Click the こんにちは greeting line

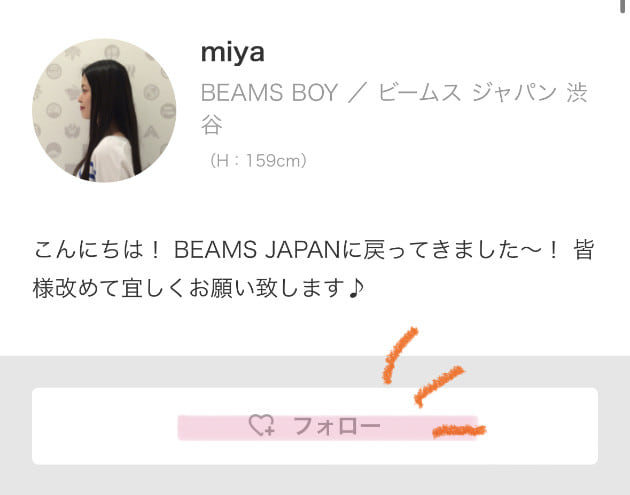[89, 250]
